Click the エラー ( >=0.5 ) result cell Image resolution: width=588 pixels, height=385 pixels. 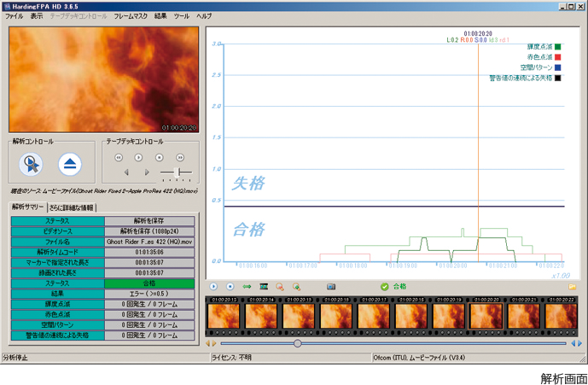(x=149, y=294)
